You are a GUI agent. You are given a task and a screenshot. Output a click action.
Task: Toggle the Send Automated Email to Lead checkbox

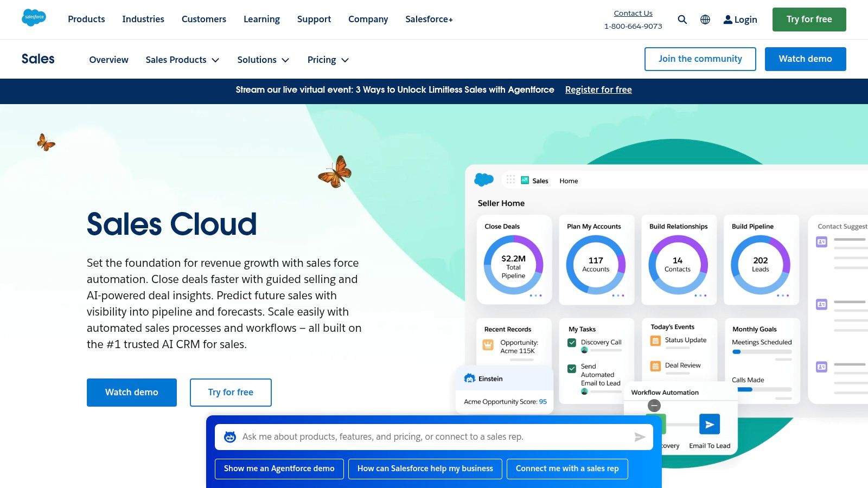(572, 369)
